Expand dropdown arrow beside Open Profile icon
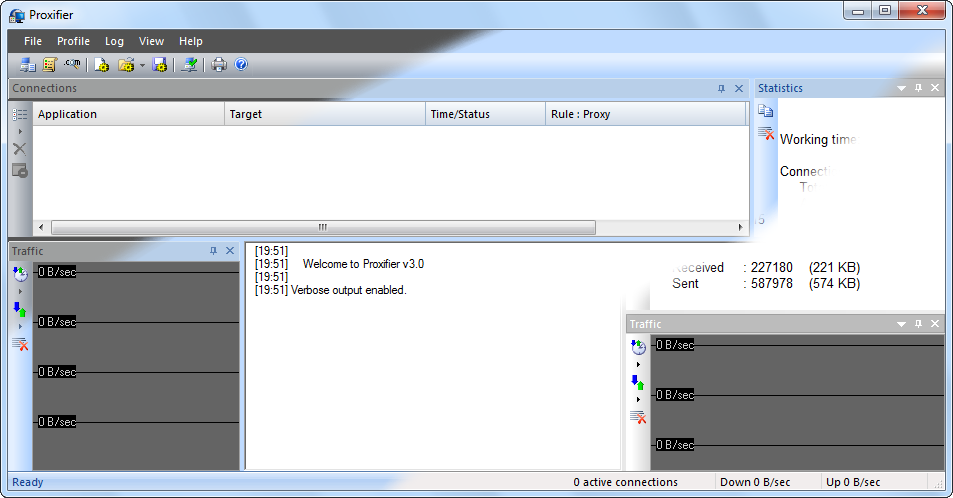The height and width of the screenshot is (498, 953). point(142,66)
